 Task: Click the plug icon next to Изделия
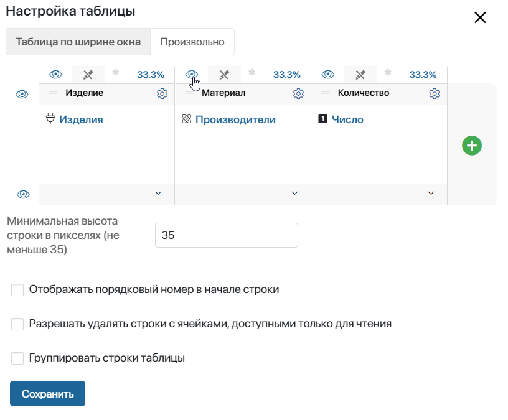[50, 118]
